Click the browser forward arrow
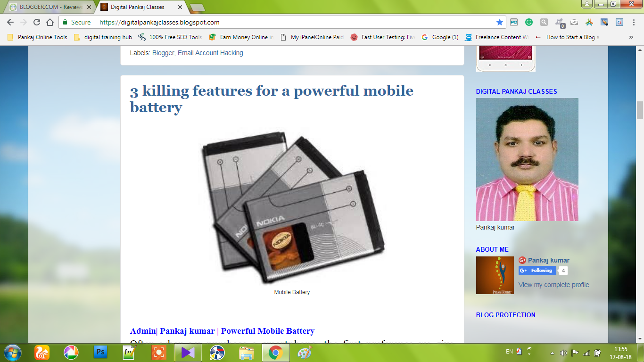The height and width of the screenshot is (362, 644). click(24, 22)
